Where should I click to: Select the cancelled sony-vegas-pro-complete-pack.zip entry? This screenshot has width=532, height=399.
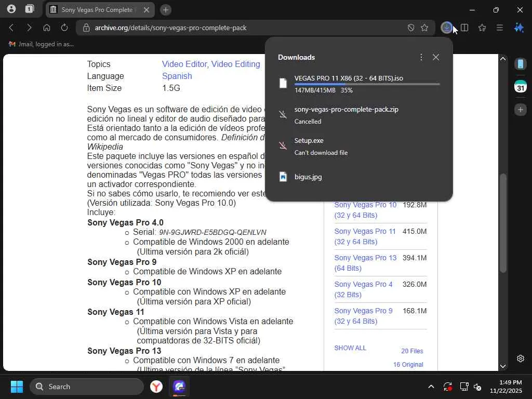point(359,115)
